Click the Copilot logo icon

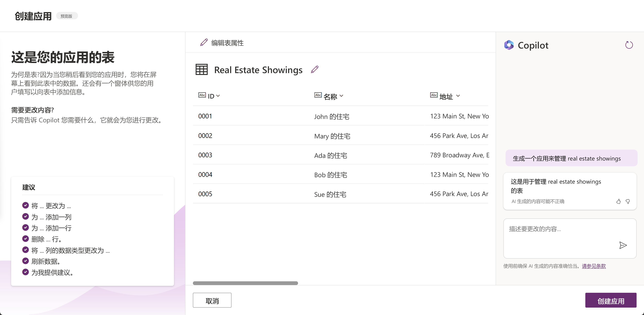pos(509,45)
